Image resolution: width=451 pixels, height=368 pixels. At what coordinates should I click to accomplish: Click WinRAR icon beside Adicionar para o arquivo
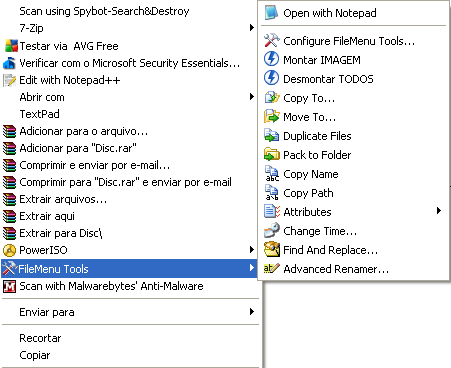[x=9, y=131]
